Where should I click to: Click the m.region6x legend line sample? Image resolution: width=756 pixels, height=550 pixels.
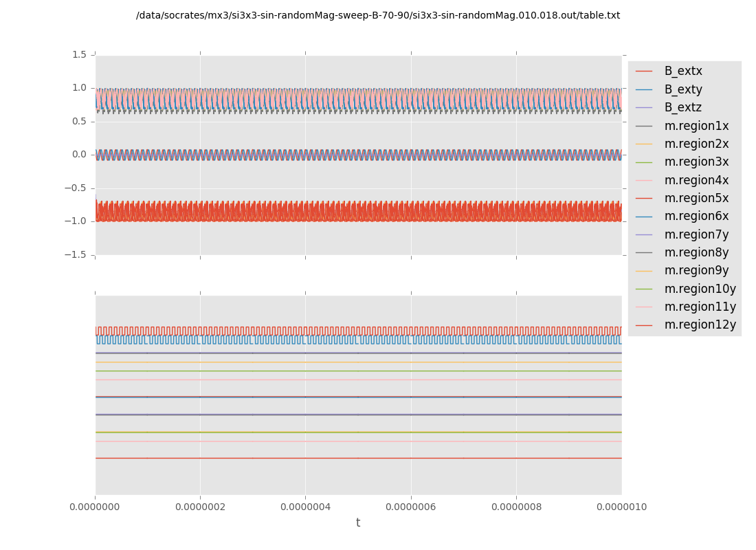coord(644,217)
